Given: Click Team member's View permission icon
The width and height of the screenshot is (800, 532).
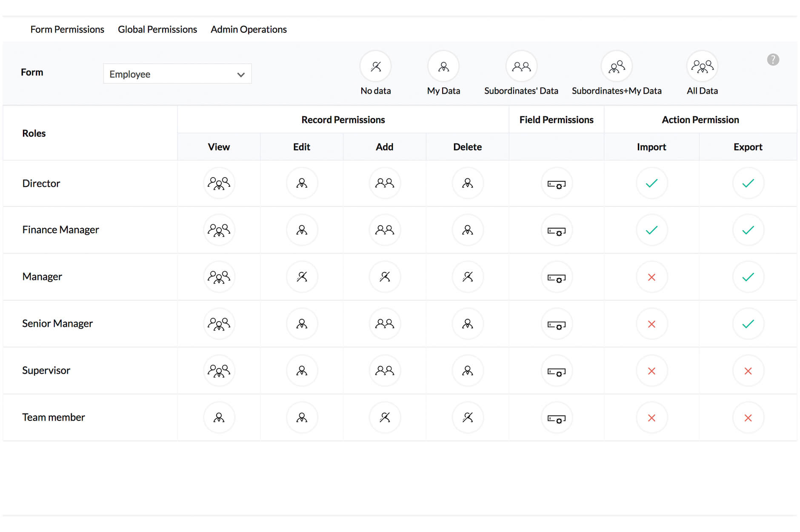Looking at the screenshot, I should [x=219, y=418].
